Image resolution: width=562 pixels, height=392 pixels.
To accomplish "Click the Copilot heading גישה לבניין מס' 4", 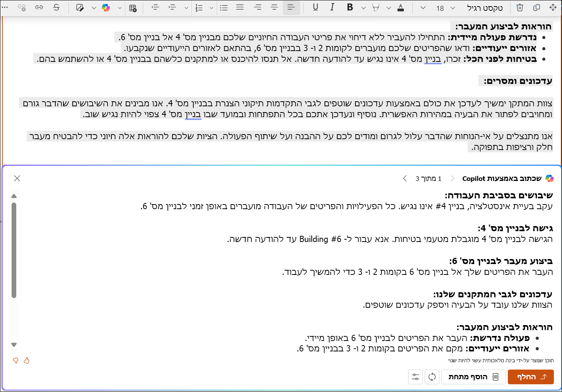I will (x=515, y=228).
